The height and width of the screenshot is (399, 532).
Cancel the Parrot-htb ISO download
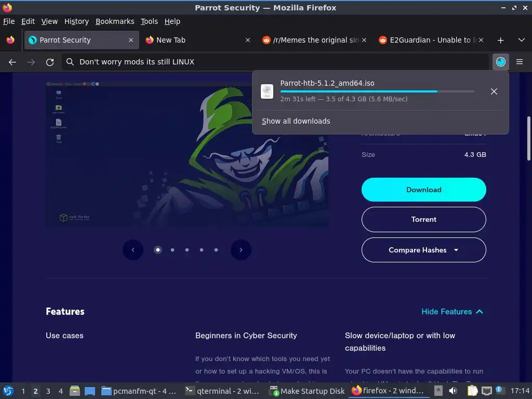click(x=494, y=91)
